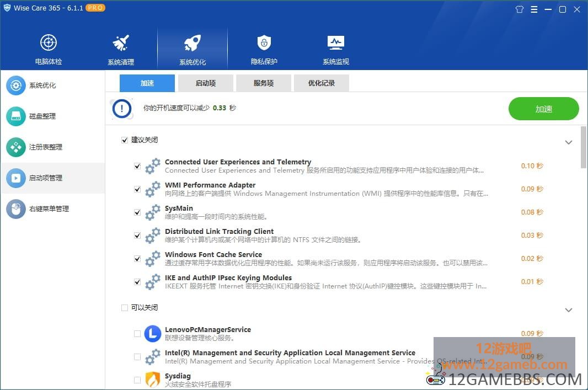Click gear icon of WMI Performance Adapter
The image size is (588, 390).
point(153,189)
